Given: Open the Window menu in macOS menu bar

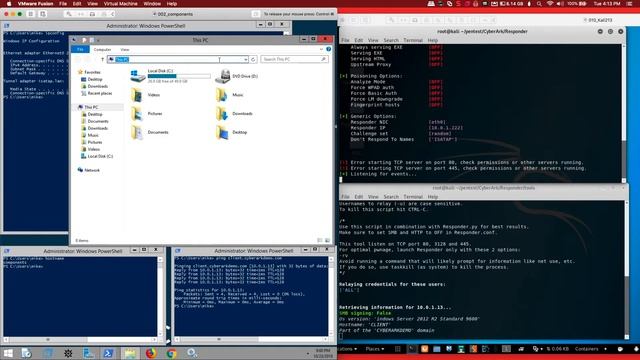Looking at the screenshot, I should click(152, 4).
